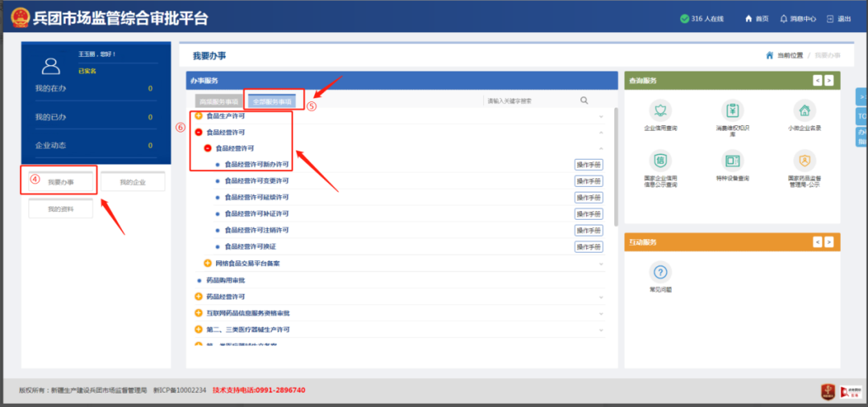868x407 pixels.
Task: Expand 互联网药品信息服务资格审批 plus icon
Action: [199, 313]
